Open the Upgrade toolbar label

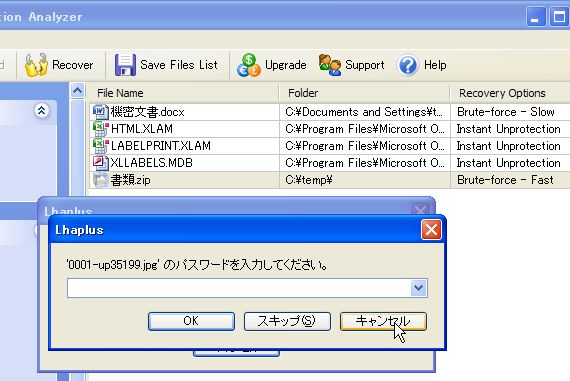pyautogui.click(x=286, y=65)
